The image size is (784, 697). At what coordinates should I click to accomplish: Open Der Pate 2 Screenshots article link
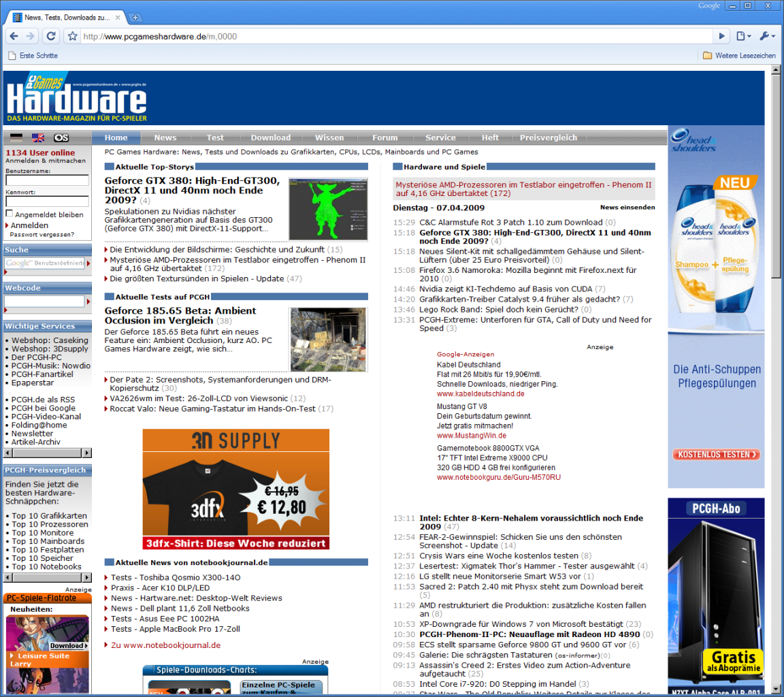220,383
